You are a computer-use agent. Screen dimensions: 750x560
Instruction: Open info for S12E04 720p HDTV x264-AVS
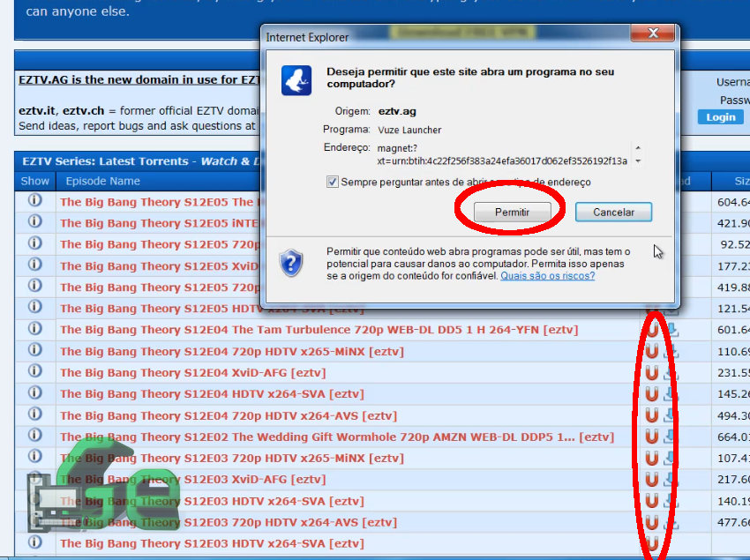click(x=35, y=414)
